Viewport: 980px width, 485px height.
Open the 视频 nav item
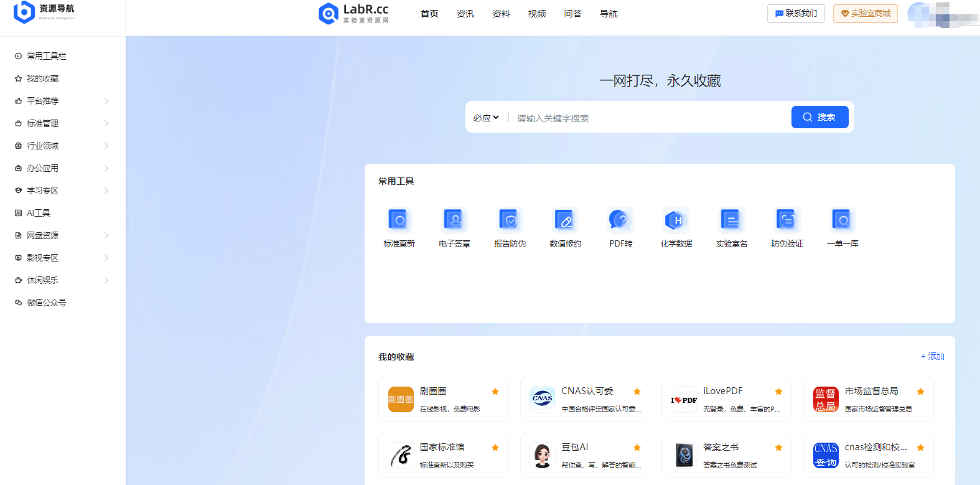[537, 14]
